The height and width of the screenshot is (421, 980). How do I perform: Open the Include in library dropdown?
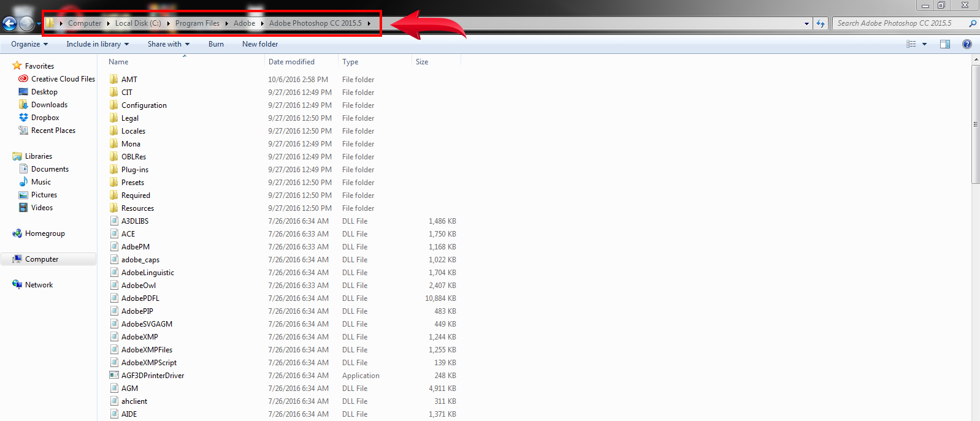[x=98, y=44]
